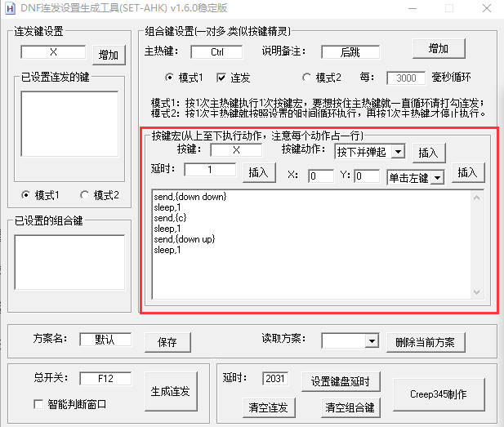Open the 单击左键 mouse action dropdown
Screen dimensions: 504x427
coord(437,178)
